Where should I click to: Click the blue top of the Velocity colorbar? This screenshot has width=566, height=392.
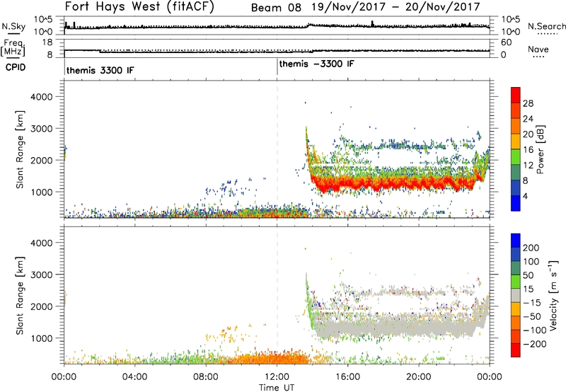point(516,241)
